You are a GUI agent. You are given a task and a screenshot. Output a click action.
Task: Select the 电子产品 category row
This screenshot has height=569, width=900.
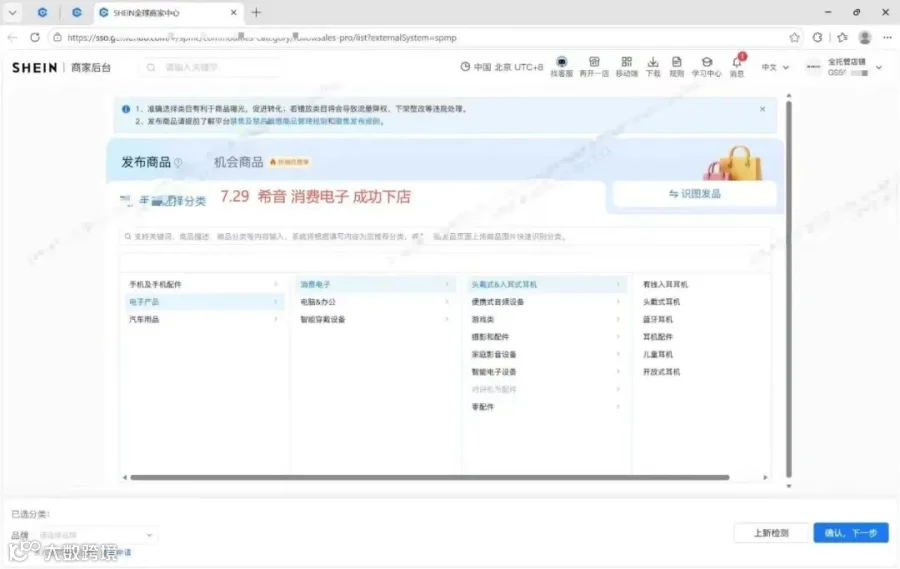point(204,301)
